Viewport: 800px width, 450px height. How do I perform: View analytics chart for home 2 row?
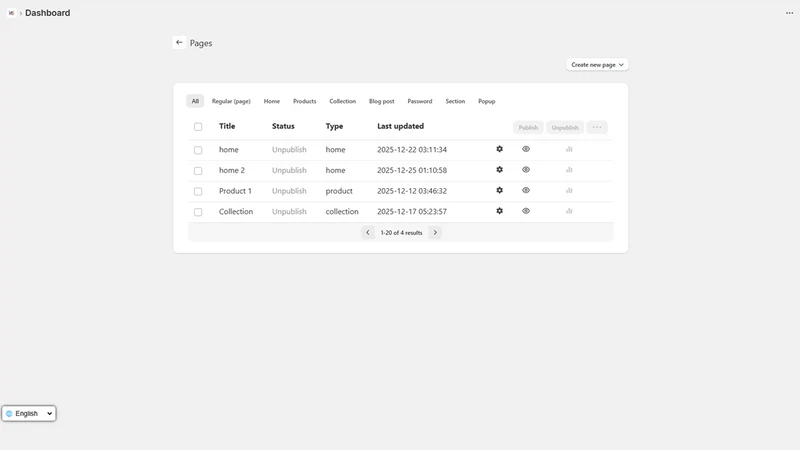pyautogui.click(x=569, y=169)
